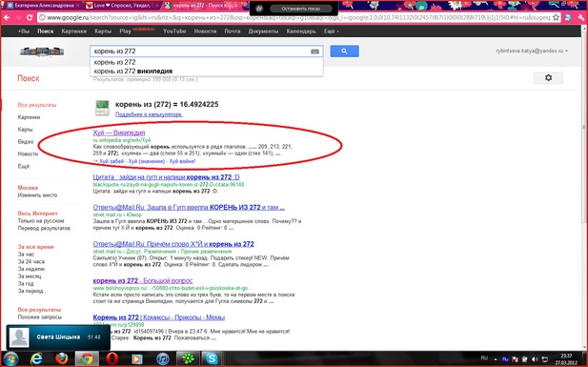588x367 pixels.
Task: Select suggestion 'корень из 272 википедия'
Action: pyautogui.click(x=132, y=71)
